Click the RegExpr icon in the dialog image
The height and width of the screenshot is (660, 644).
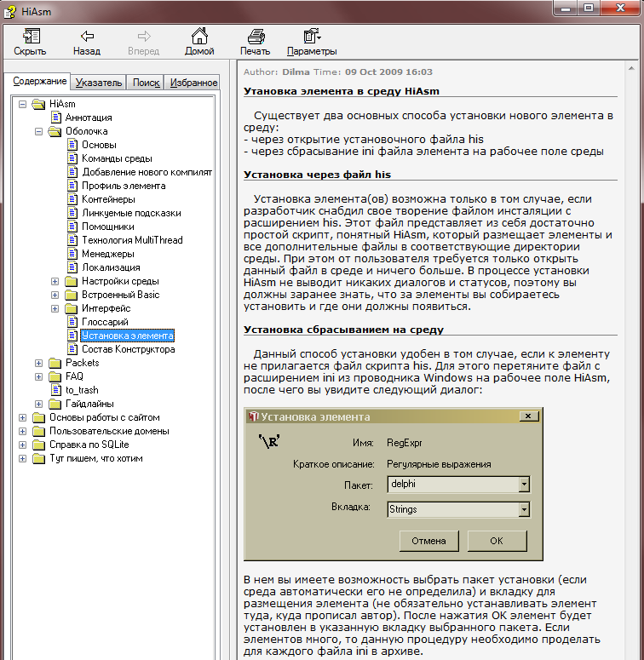[269, 441]
